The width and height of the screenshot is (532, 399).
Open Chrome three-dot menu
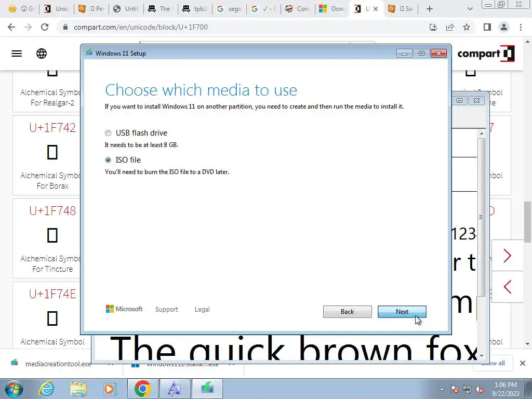[521, 27]
